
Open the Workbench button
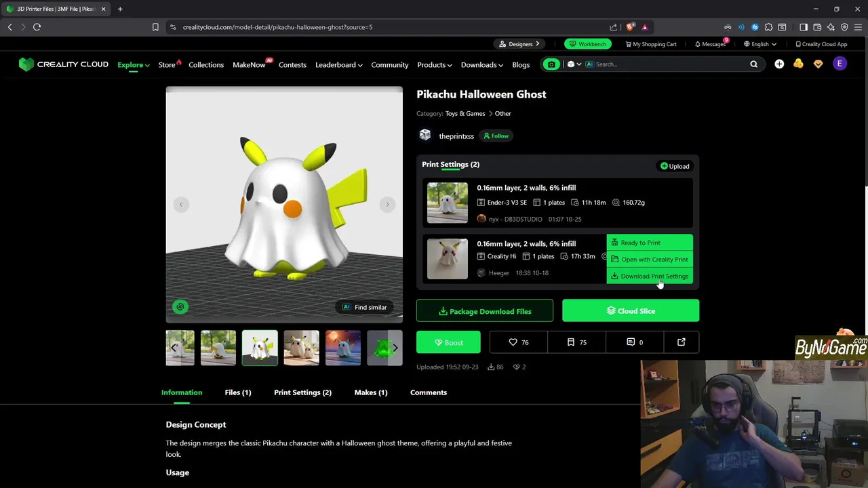(587, 44)
